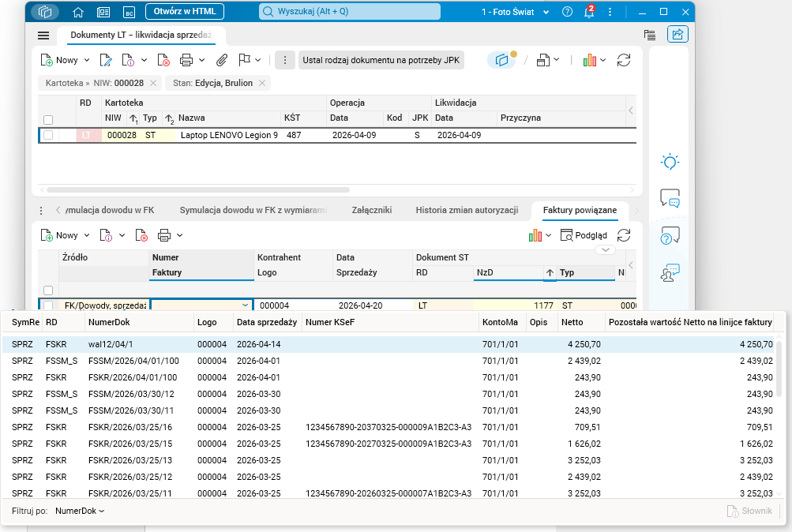Click the Otwórz w HTML button
The image size is (792, 532).
[185, 11]
